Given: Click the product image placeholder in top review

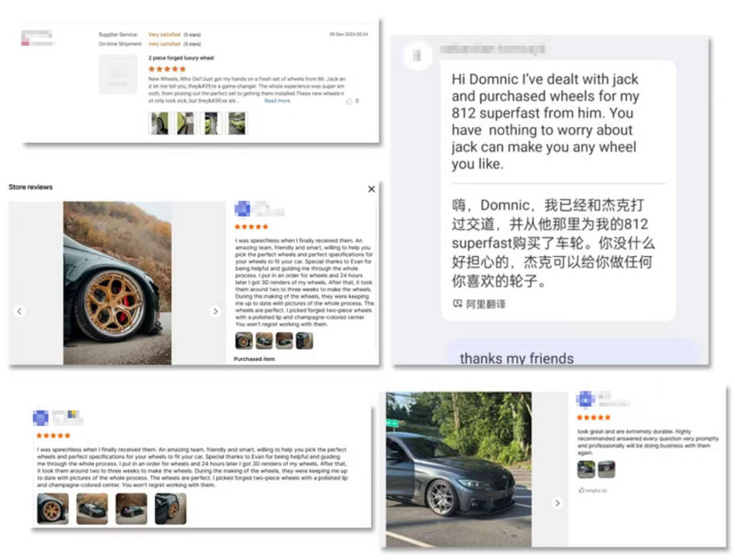Looking at the screenshot, I should (118, 74).
